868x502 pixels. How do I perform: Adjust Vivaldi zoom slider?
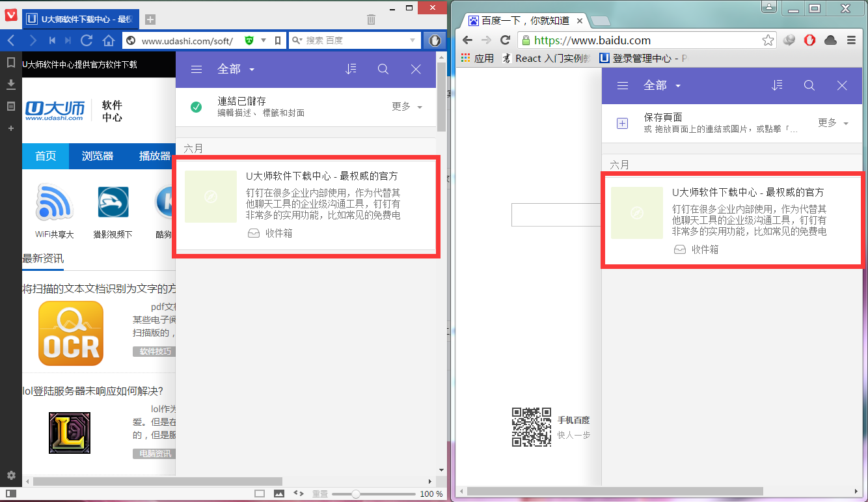[x=356, y=494]
